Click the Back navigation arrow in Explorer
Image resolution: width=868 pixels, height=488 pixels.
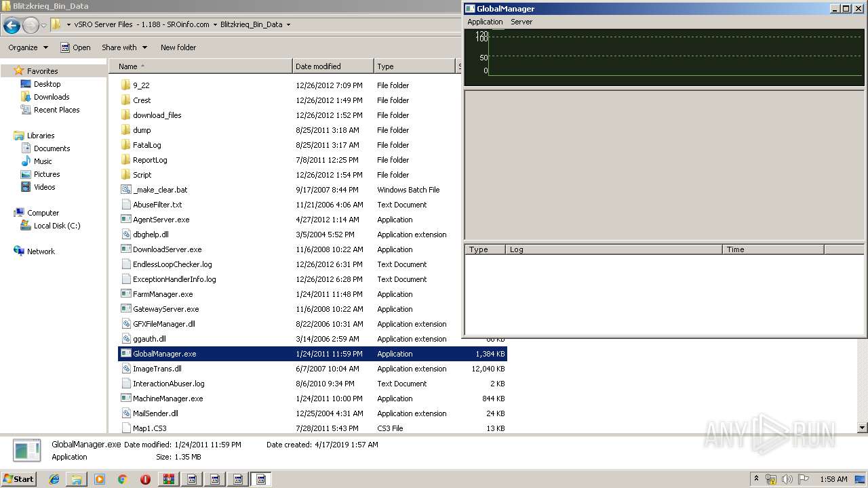point(12,26)
